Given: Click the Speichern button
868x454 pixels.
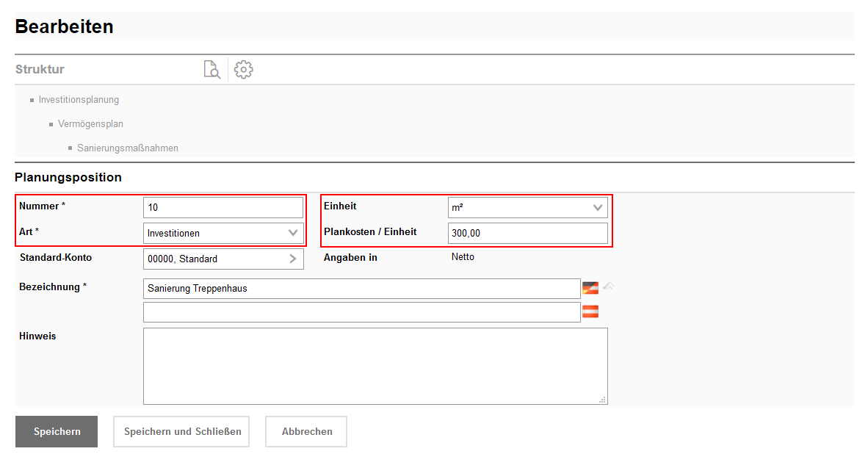Looking at the screenshot, I should (57, 431).
